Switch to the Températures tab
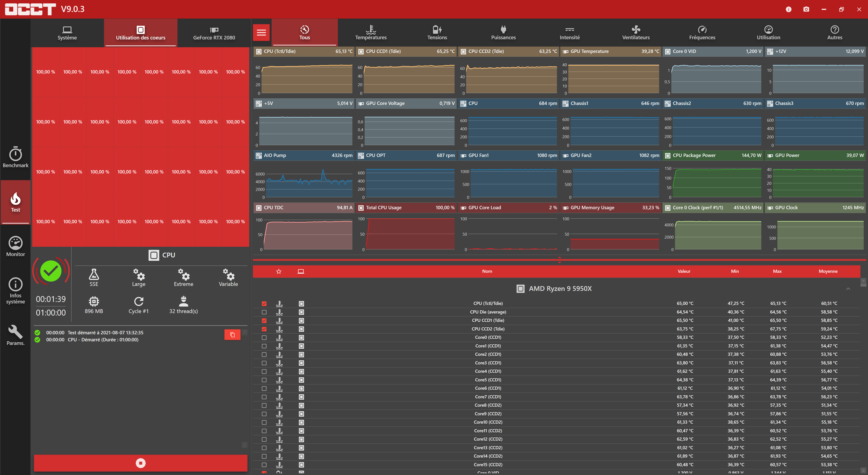 371,32
